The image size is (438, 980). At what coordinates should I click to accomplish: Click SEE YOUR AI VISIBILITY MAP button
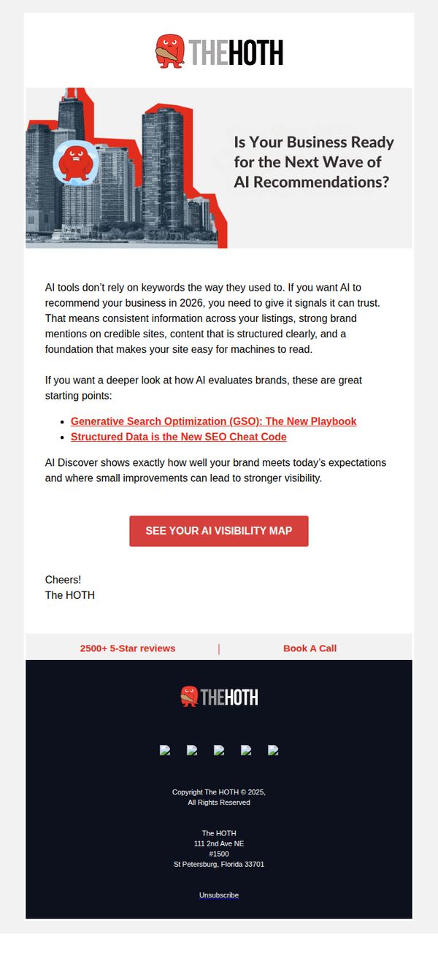(219, 531)
